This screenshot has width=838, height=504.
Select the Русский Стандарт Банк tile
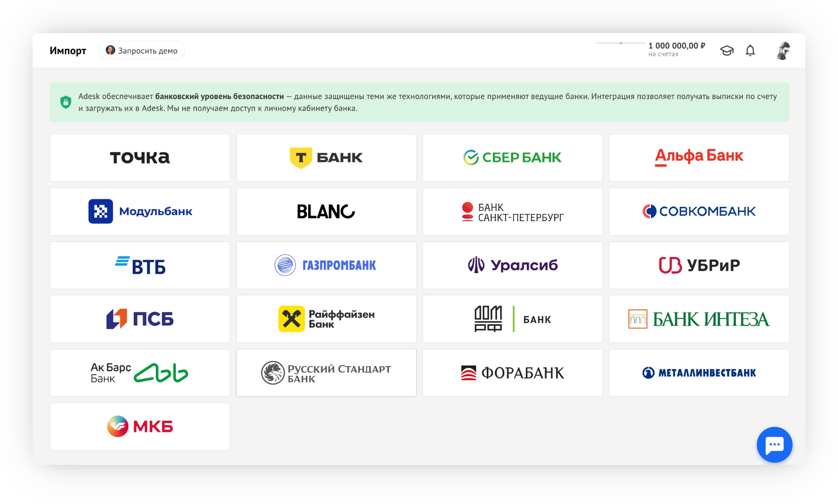(326, 373)
